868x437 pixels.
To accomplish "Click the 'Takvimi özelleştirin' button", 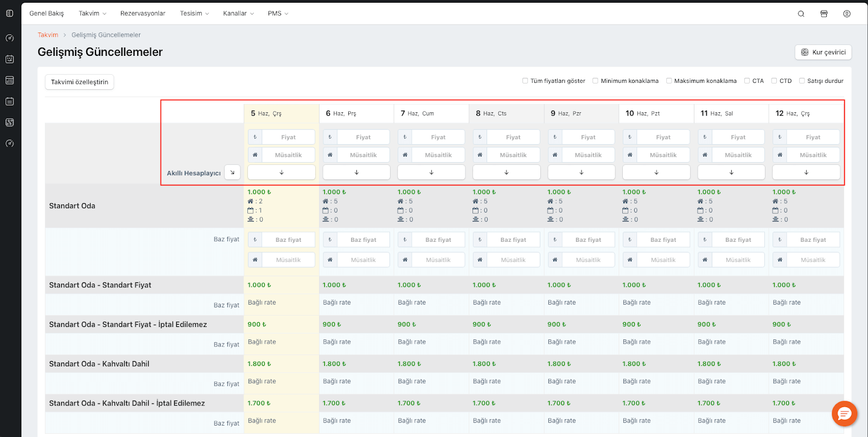I will point(79,82).
